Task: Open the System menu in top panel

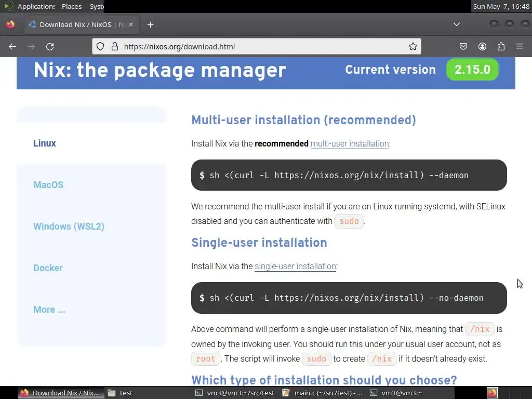Action: pos(96,6)
